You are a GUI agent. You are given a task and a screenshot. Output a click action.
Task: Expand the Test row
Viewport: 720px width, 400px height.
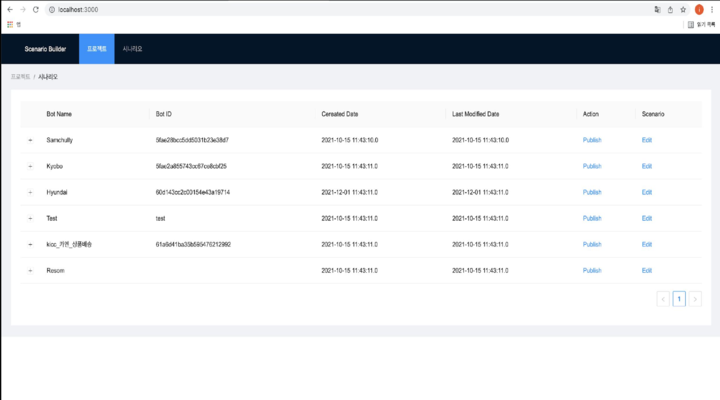coord(30,219)
